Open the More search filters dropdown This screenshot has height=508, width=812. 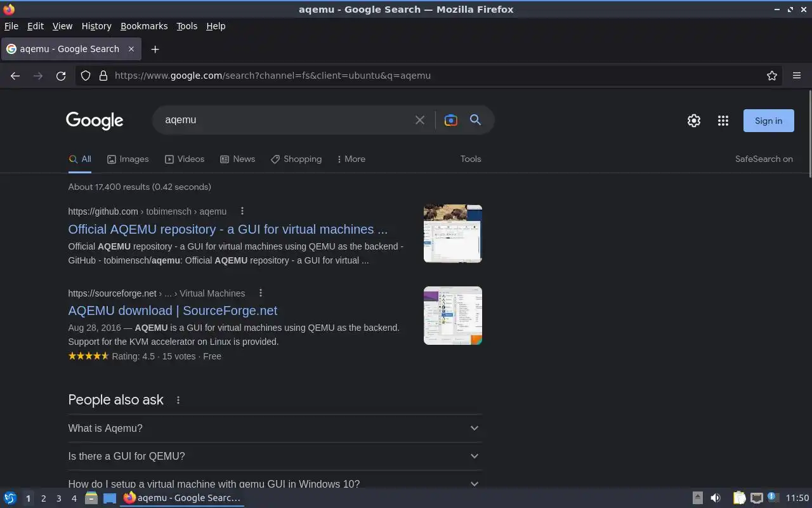pos(351,159)
